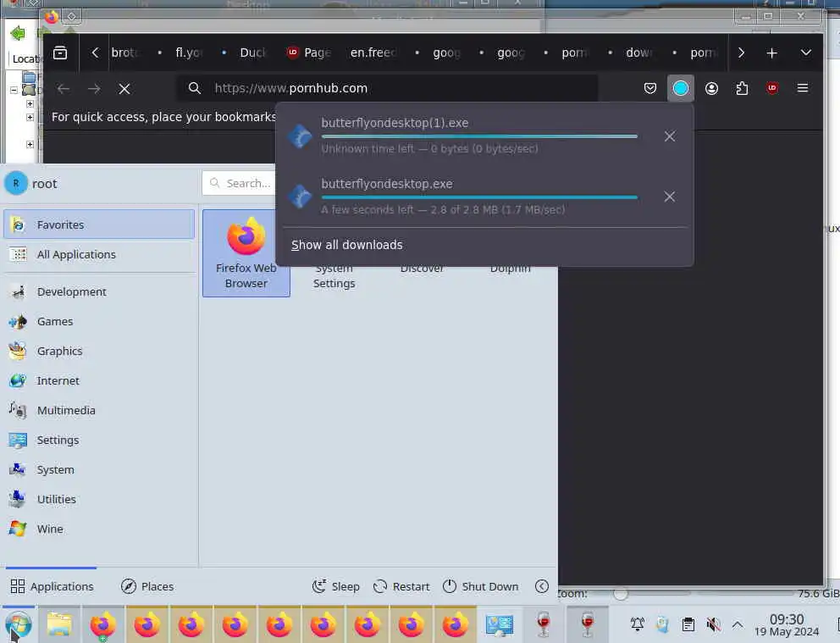Collapse the tree node in background window
This screenshot has height=643, width=840.
[x=14, y=90]
